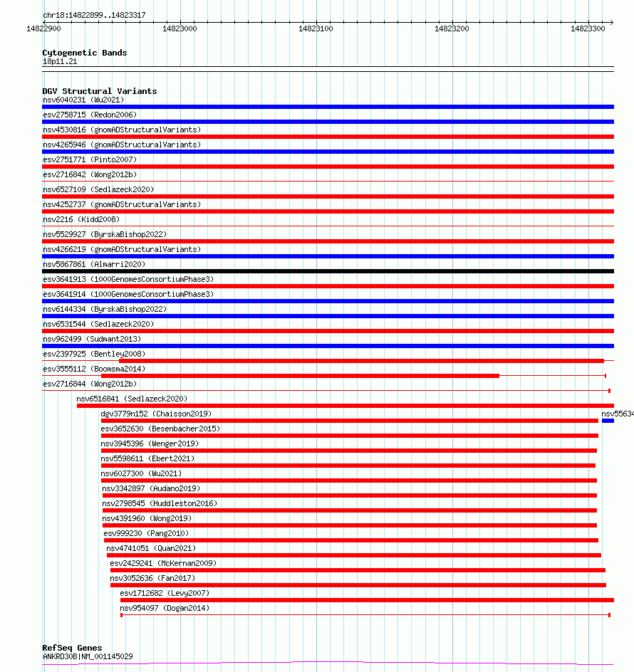Click the DGV Structural Variants track title
This screenshot has height=672, width=634.
(100, 91)
